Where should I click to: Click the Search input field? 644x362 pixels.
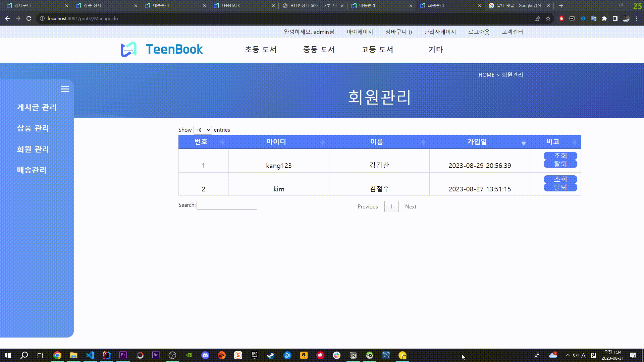click(227, 205)
